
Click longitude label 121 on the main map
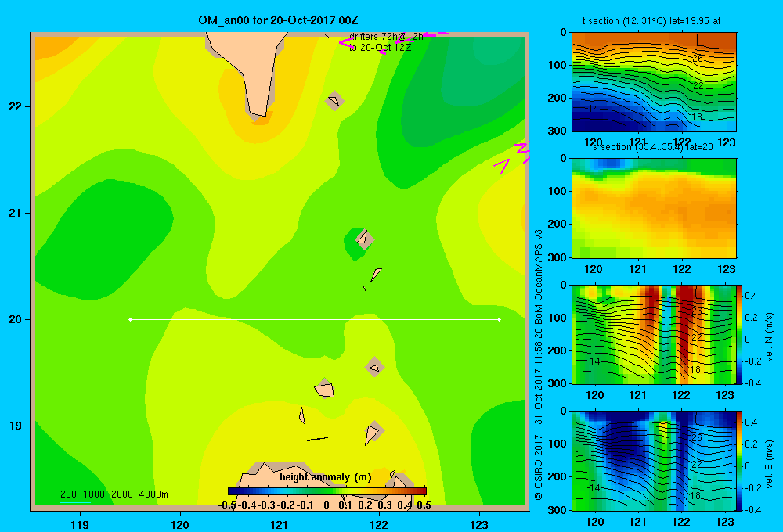coord(280,524)
